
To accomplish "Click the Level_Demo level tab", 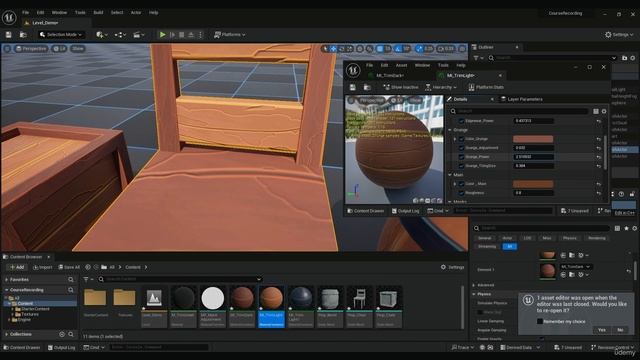I will click(x=45, y=23).
